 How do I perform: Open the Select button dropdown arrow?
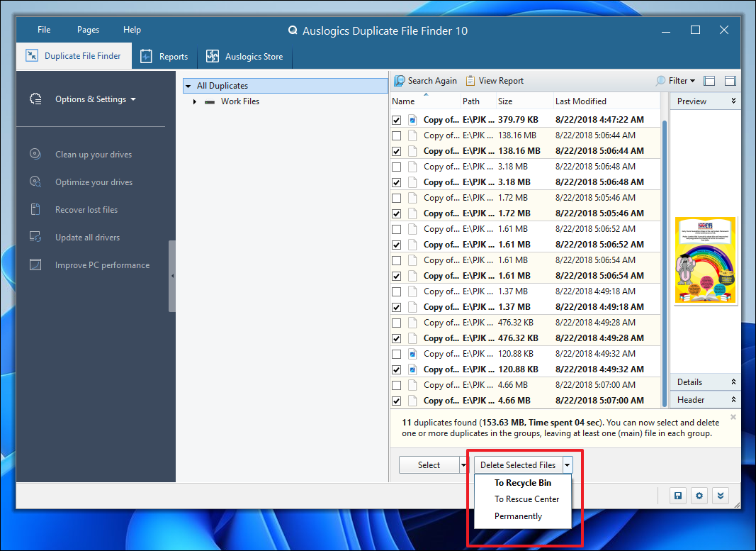coord(463,465)
